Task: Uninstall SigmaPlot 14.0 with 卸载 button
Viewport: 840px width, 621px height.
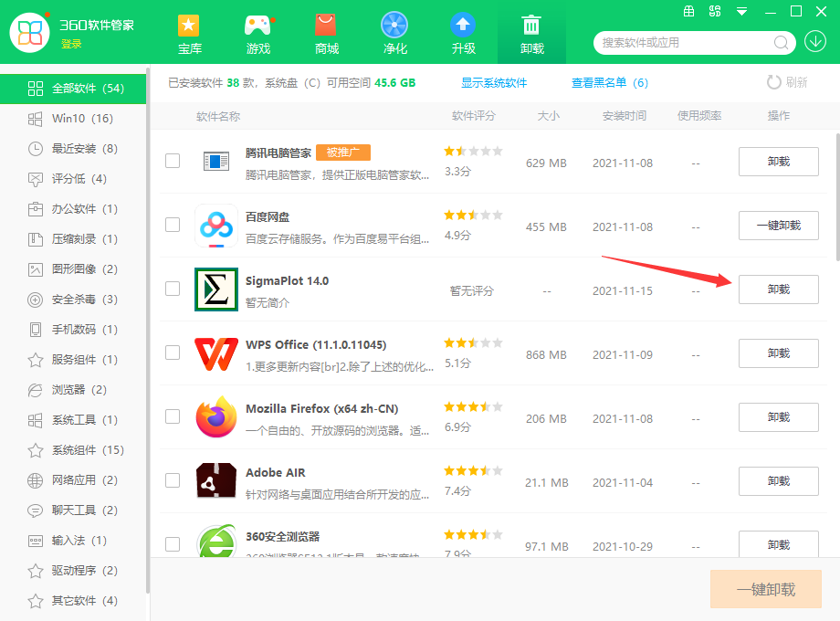Action: click(779, 289)
